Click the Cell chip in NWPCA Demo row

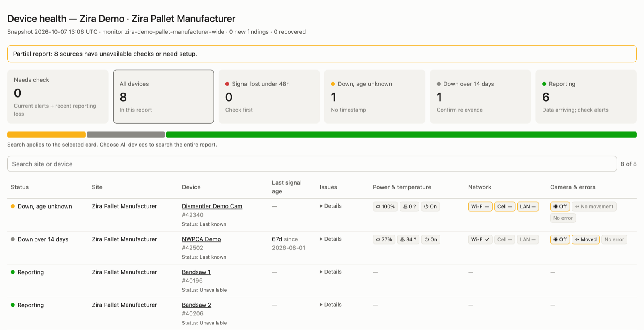pyautogui.click(x=505, y=239)
